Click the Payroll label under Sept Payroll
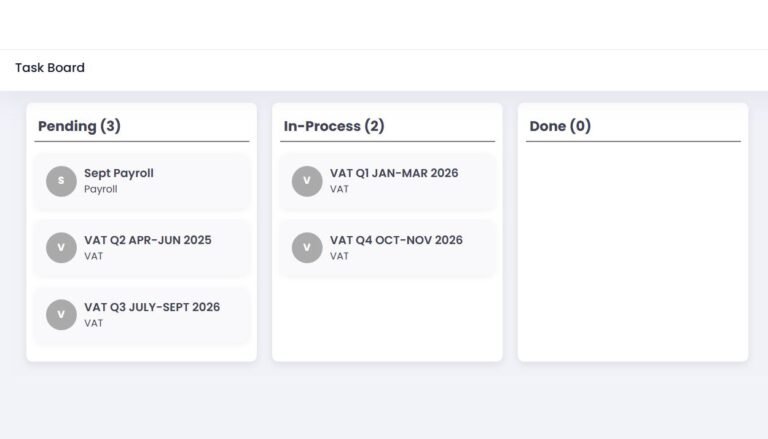Screen dimensions: 768x439 pos(101,189)
